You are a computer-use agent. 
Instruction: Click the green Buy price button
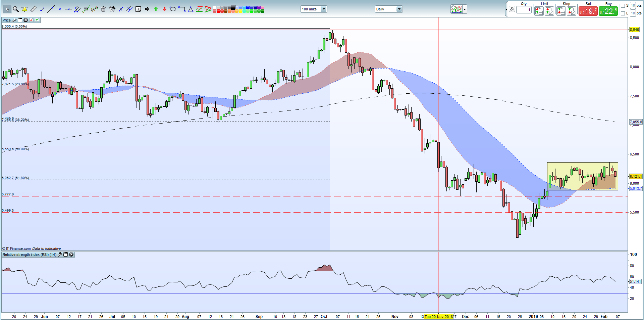click(608, 11)
